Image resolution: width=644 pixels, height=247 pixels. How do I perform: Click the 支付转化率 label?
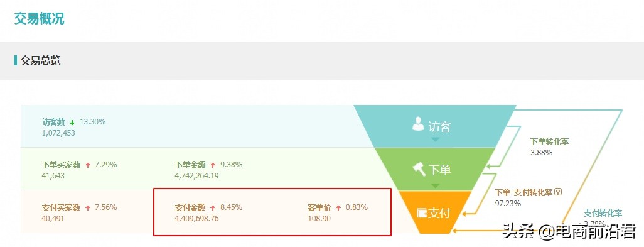point(603,213)
